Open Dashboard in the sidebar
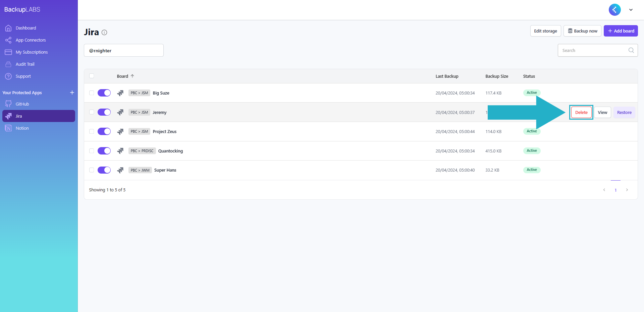This screenshot has width=644, height=312. [26, 28]
